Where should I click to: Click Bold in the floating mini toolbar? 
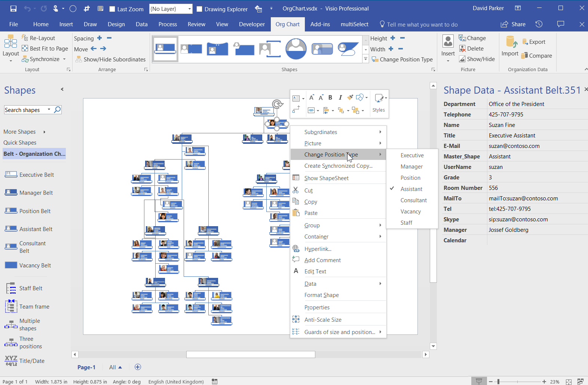[330, 98]
